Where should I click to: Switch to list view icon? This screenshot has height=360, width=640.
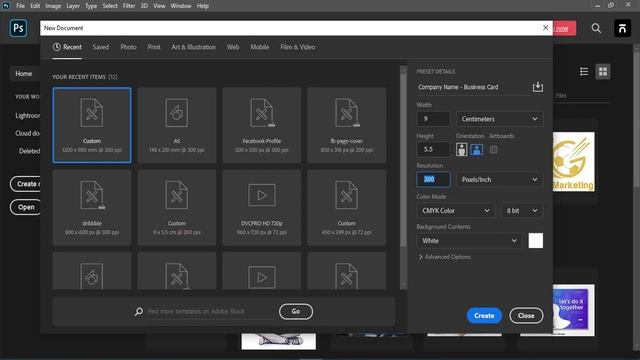coord(584,71)
